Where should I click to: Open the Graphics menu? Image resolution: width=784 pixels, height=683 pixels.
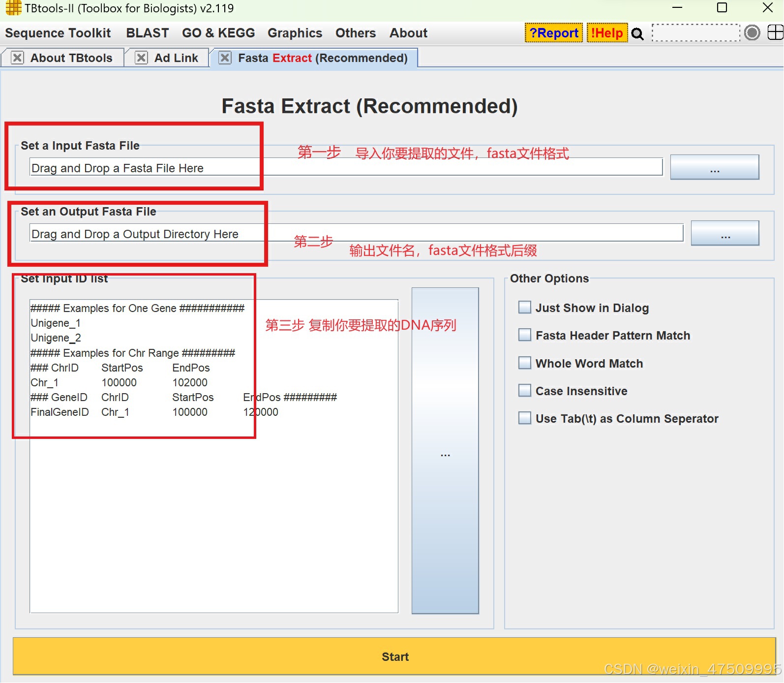295,33
